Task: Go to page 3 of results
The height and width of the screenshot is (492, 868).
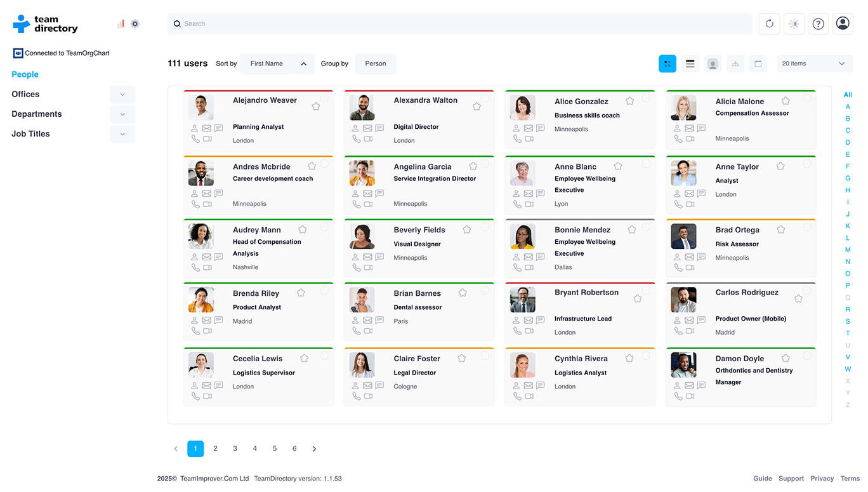Action: (235, 449)
